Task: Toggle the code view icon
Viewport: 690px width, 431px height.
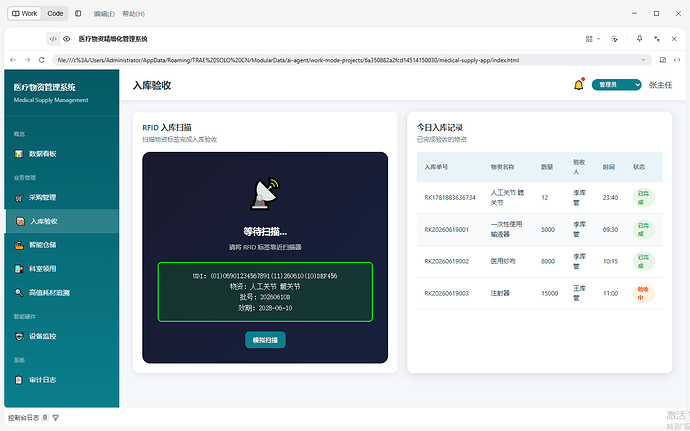Action: click(53, 39)
